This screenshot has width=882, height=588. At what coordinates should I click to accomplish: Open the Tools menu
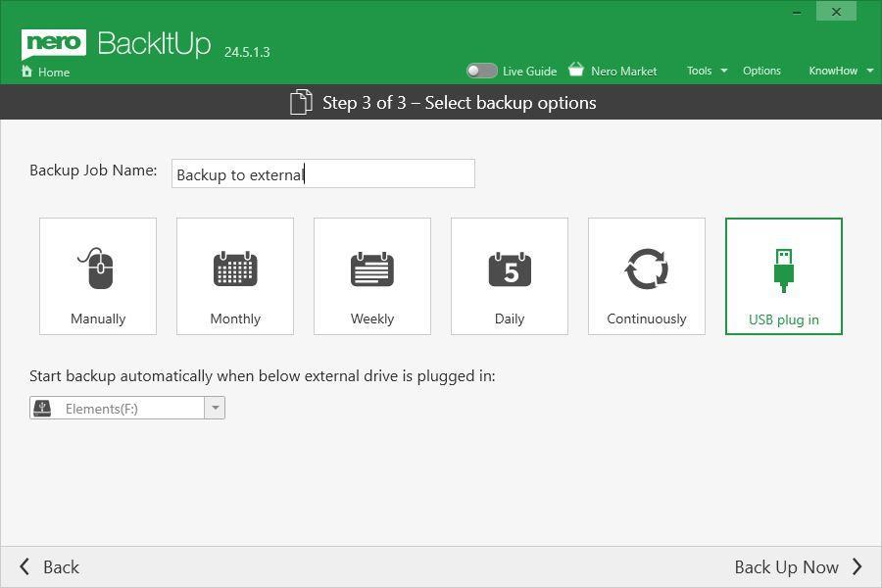(699, 71)
